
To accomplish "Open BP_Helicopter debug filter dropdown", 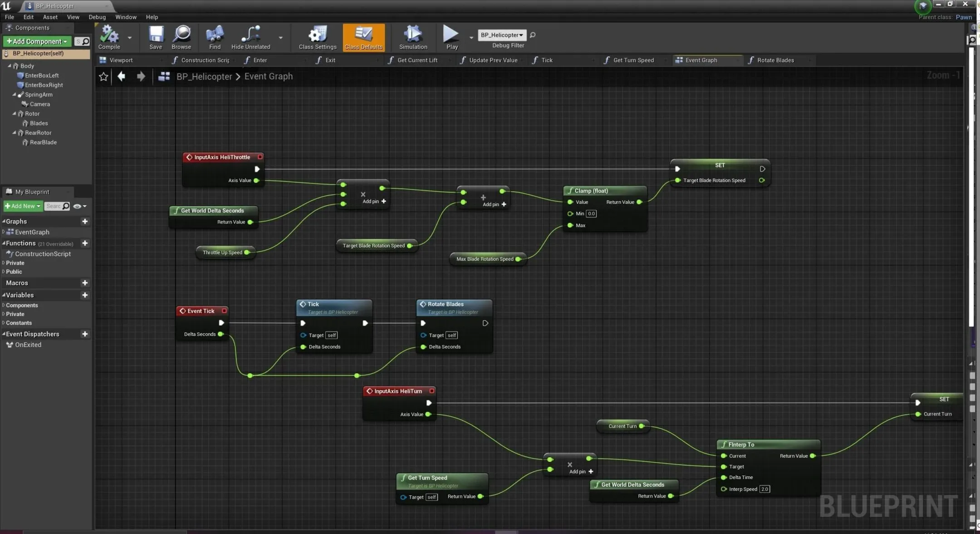I will 502,35.
